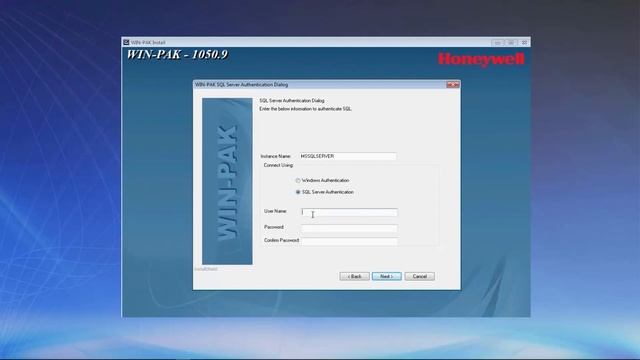
Task: Click into the Password field
Action: point(349,228)
